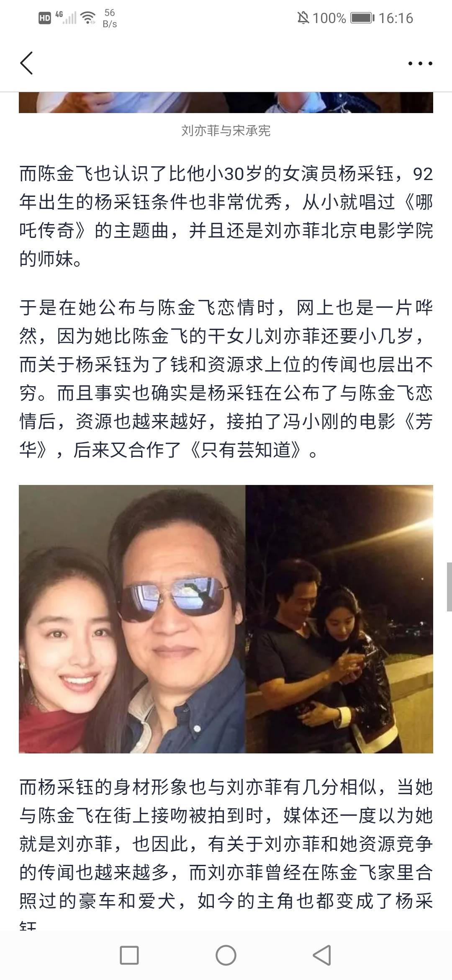Tap the battery indicator in status bar
Image resolution: width=452 pixels, height=980 pixels.
click(362, 18)
